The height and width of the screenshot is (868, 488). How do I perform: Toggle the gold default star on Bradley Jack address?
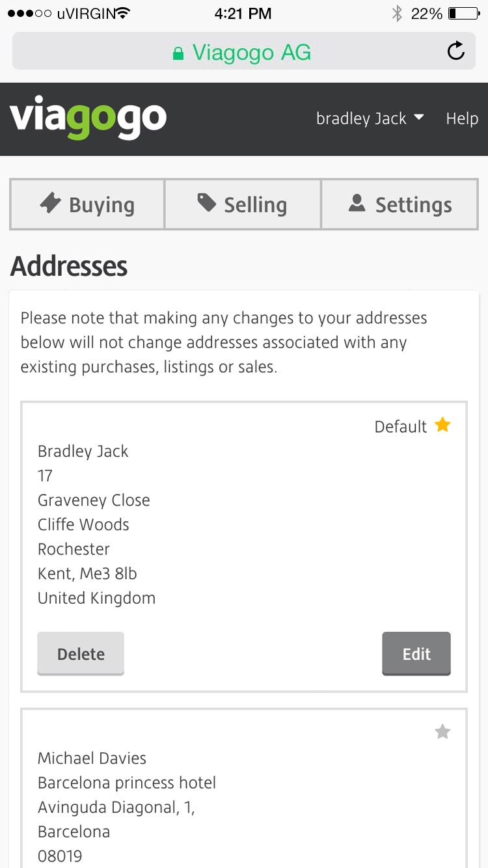pyautogui.click(x=442, y=426)
